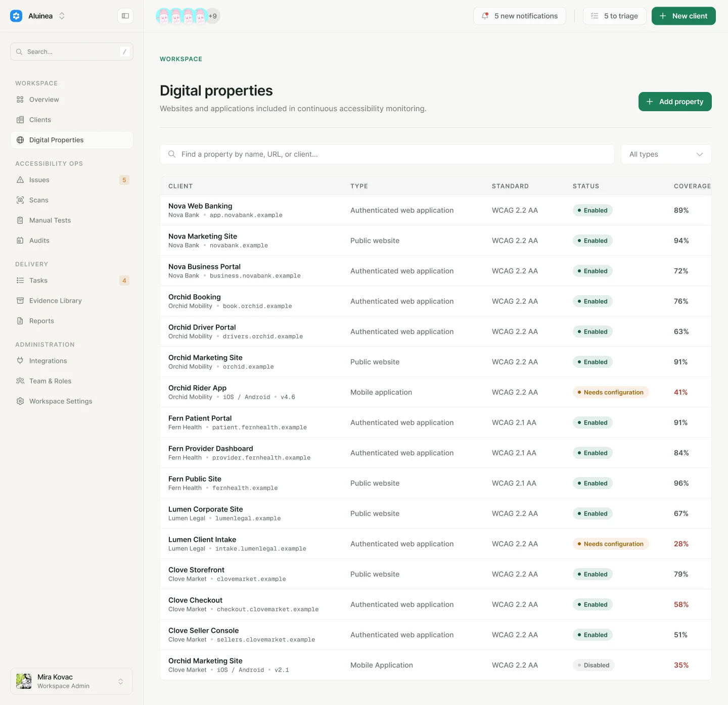Click the Manual Tests clipboard icon
The image size is (728, 705).
[20, 220]
